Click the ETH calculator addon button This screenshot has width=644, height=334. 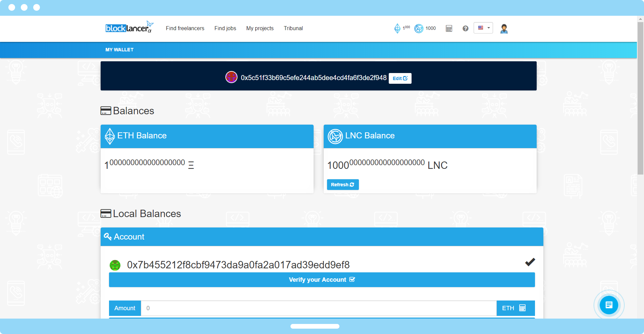tap(516, 308)
